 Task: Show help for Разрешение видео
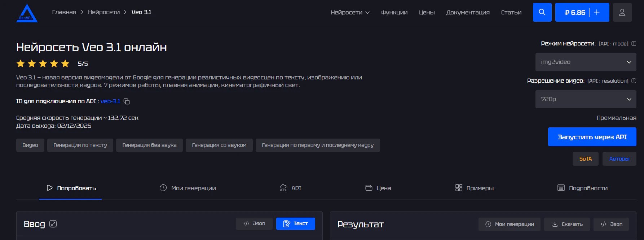coord(634,81)
